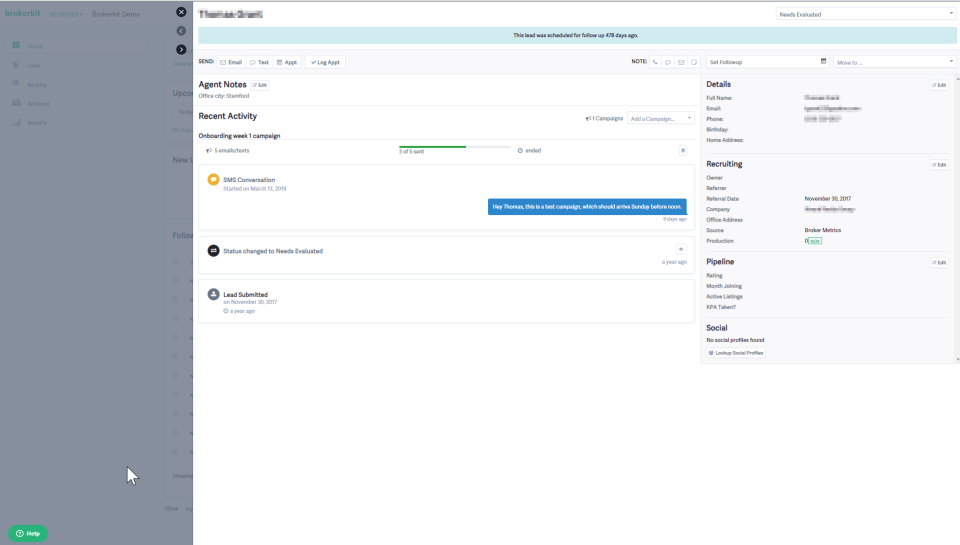Click the Log Appt button
Viewport: 960px width, 545px height.
coord(325,62)
